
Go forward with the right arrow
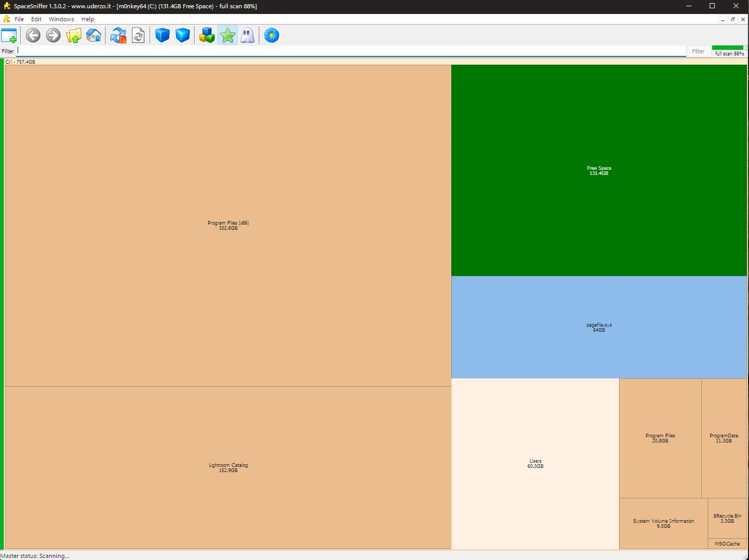[x=53, y=36]
